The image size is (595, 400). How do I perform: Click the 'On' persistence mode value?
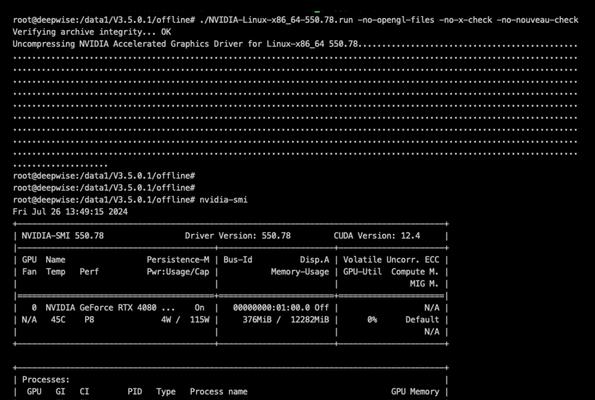tap(200, 307)
